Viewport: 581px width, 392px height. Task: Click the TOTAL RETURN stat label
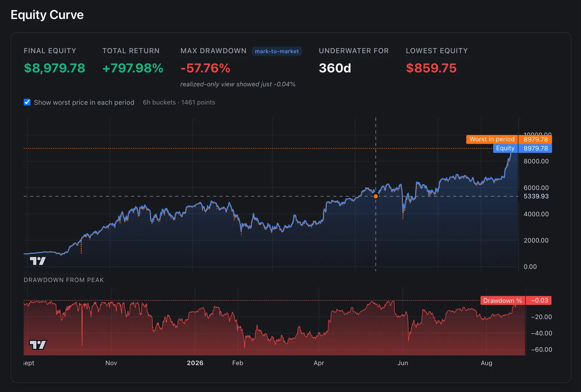click(131, 51)
